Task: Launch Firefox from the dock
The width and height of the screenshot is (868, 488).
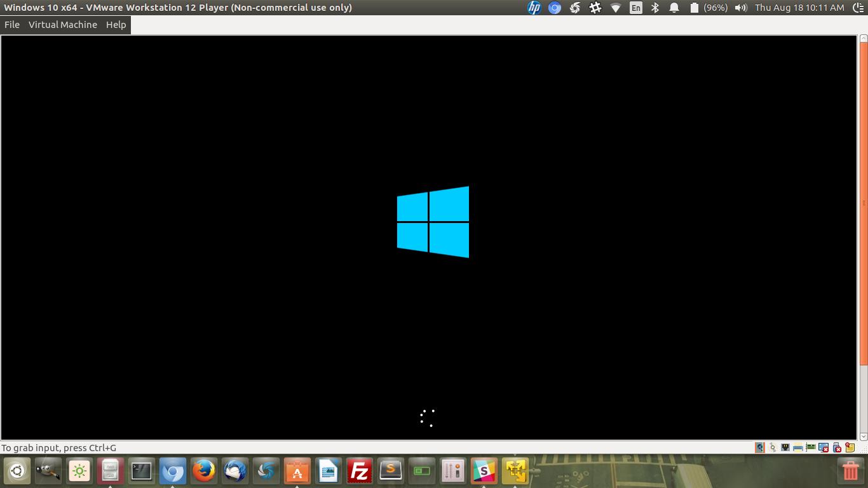Action: coord(204,471)
